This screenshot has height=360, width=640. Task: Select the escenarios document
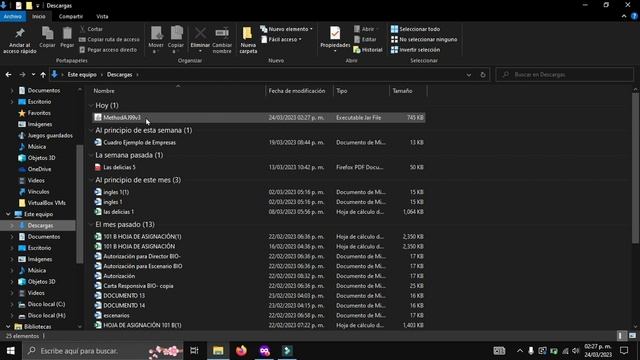pos(259,316)
